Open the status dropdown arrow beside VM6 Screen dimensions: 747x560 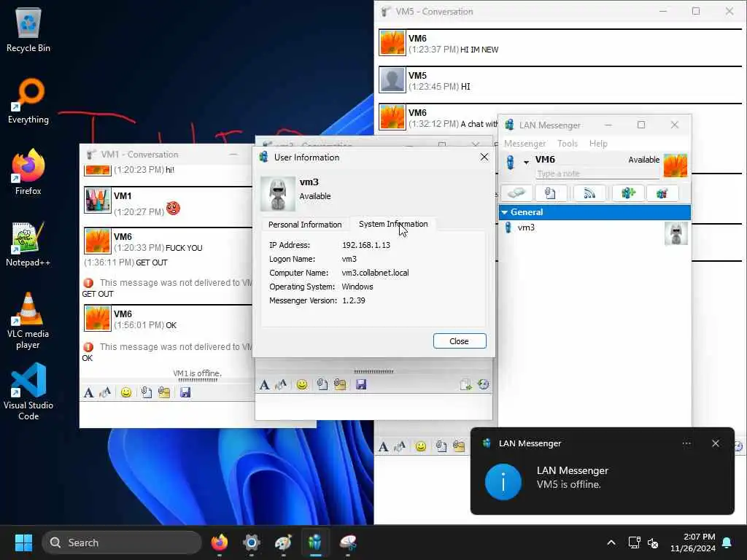pyautogui.click(x=527, y=163)
